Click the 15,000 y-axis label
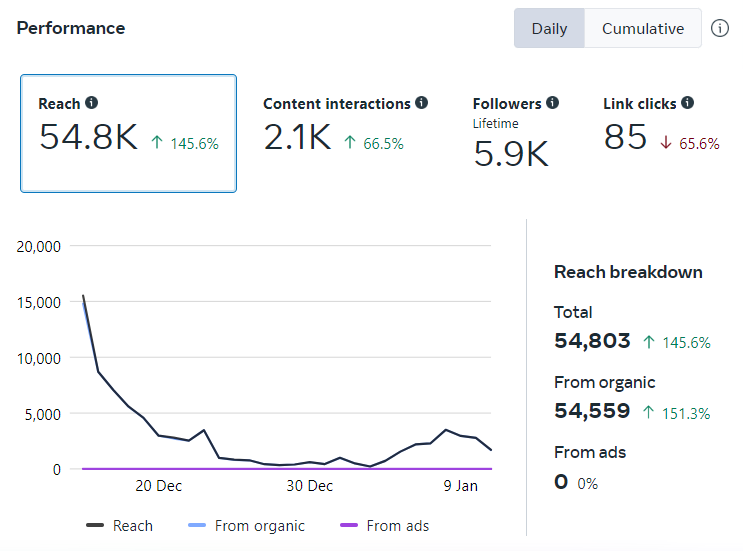 (x=38, y=303)
